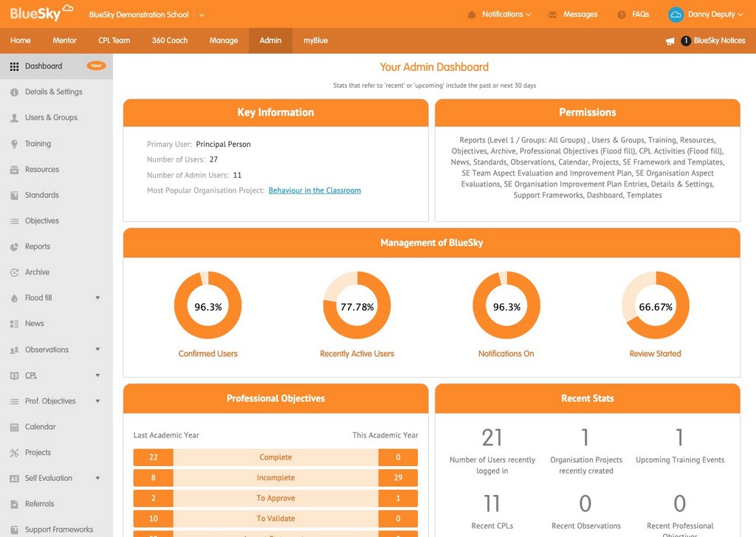Viewport: 756px width, 537px height.
Task: Select the Admin tab
Action: 270,41
